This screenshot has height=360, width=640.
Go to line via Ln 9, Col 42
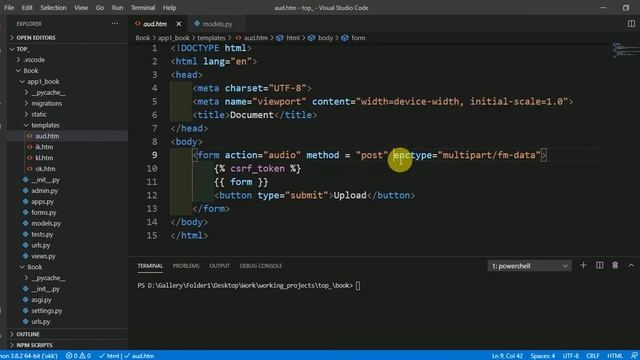(507, 356)
